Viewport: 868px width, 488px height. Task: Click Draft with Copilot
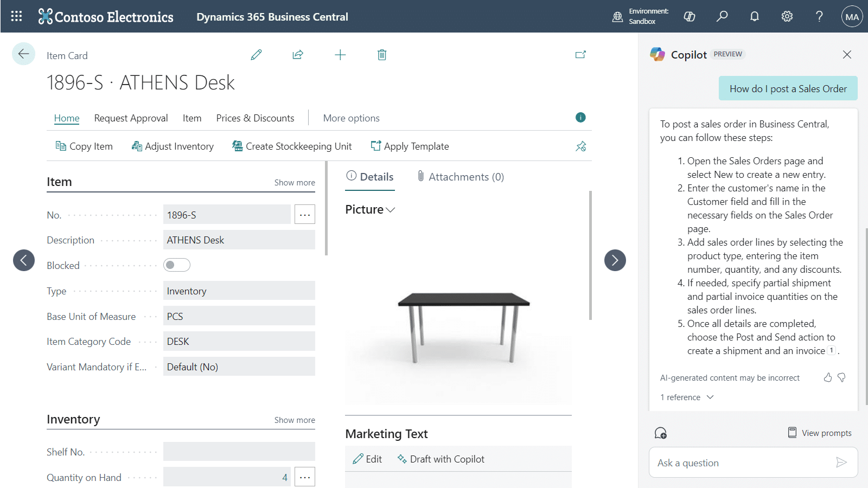point(441,459)
